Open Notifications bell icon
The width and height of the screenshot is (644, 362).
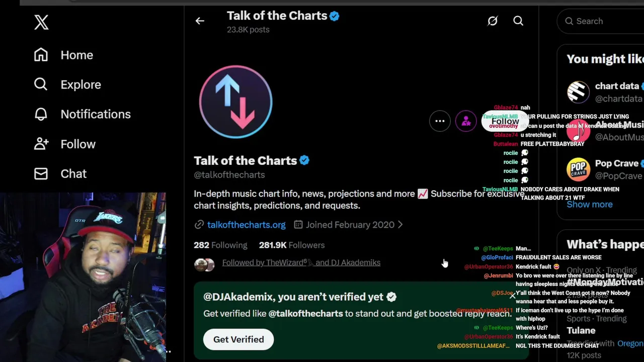tap(41, 114)
